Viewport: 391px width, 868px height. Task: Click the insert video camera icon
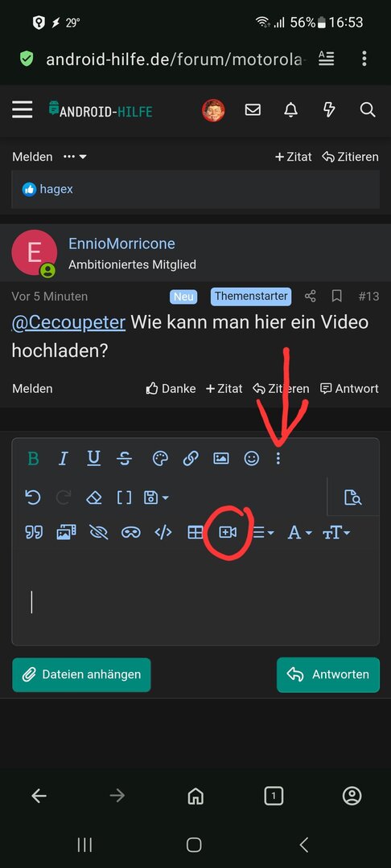click(x=228, y=533)
